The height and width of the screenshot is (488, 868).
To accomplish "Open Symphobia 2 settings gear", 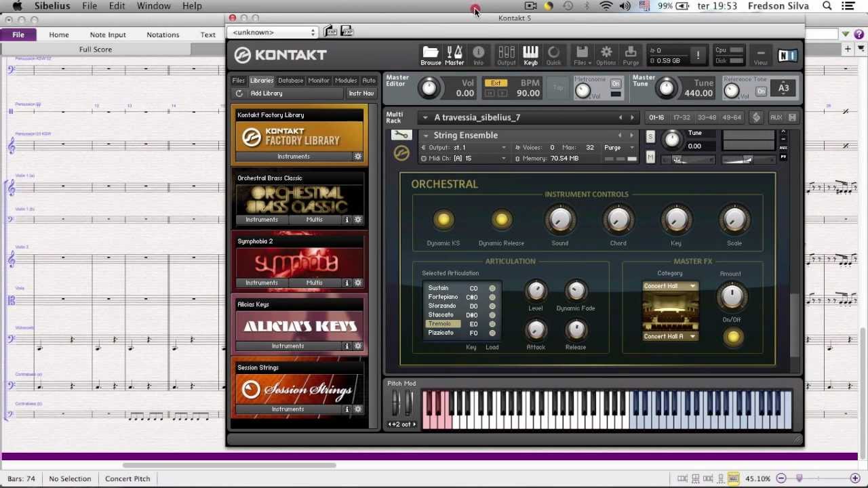I will (358, 283).
